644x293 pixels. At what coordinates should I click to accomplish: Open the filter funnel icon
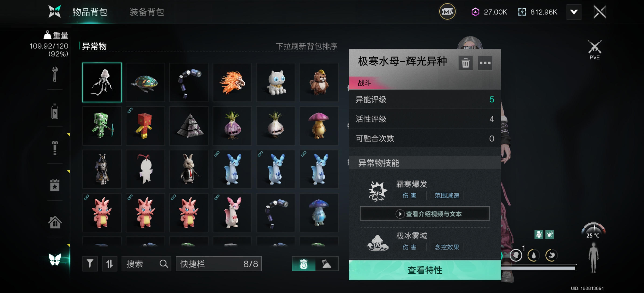coord(90,264)
